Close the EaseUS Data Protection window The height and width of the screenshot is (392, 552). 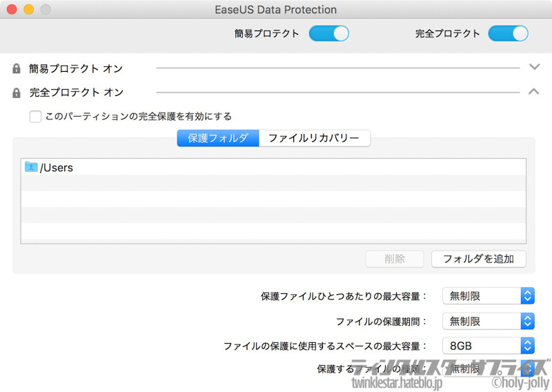click(12, 9)
